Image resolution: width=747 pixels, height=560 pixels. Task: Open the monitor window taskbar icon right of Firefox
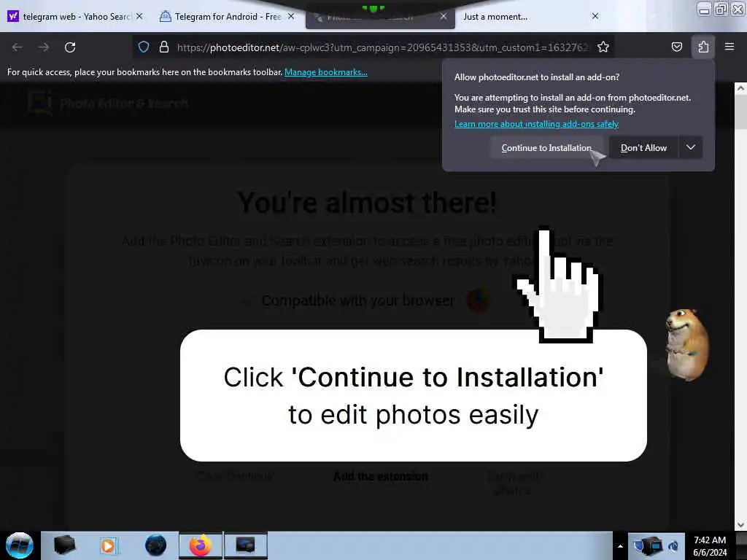pos(245,545)
